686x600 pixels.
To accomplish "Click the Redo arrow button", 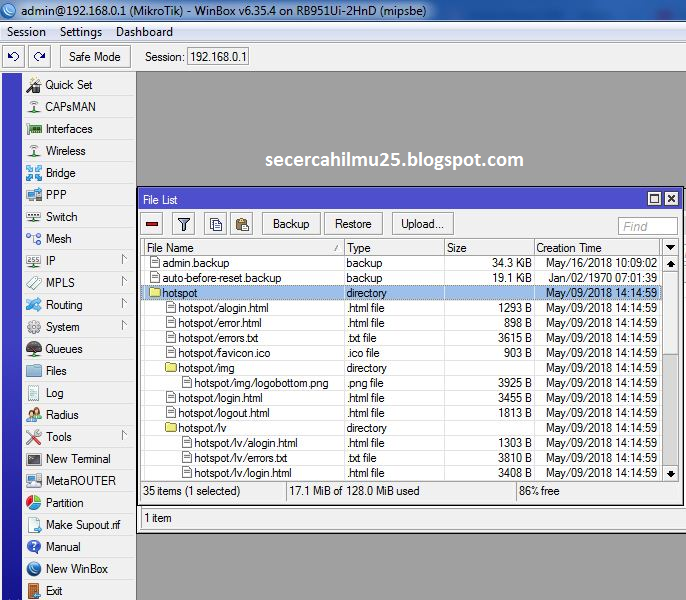I will point(40,56).
